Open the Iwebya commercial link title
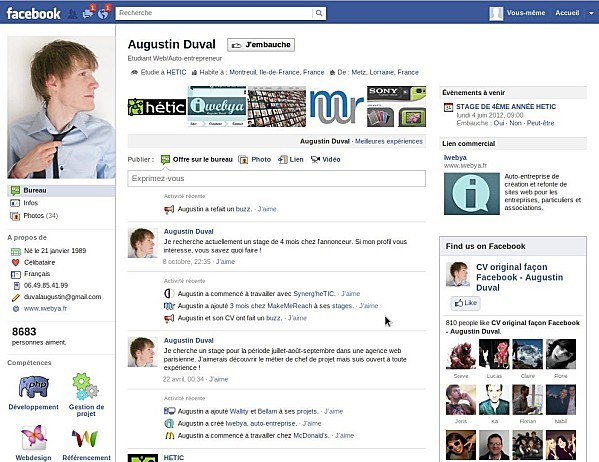 [455, 157]
